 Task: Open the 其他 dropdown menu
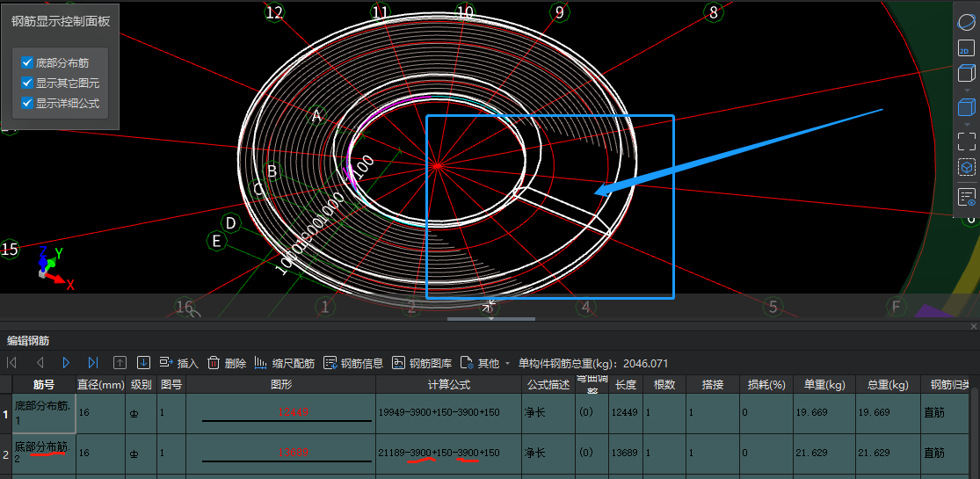pos(486,363)
